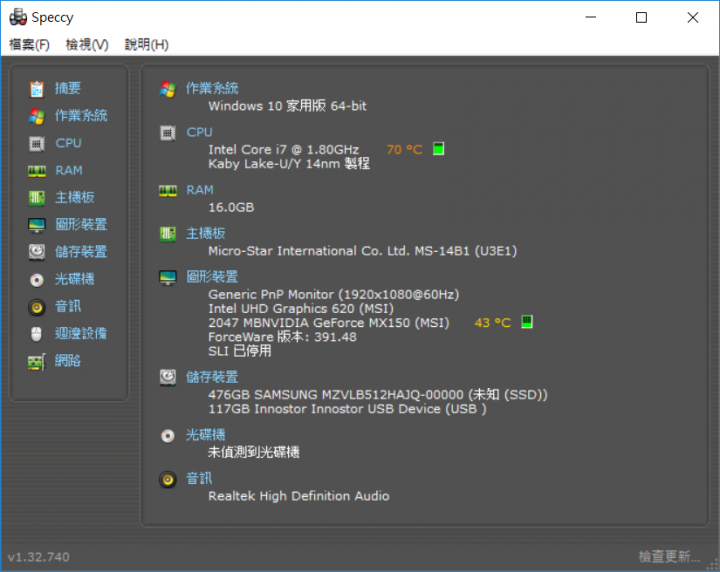Select 音訊 label in the sidebar

click(x=68, y=306)
